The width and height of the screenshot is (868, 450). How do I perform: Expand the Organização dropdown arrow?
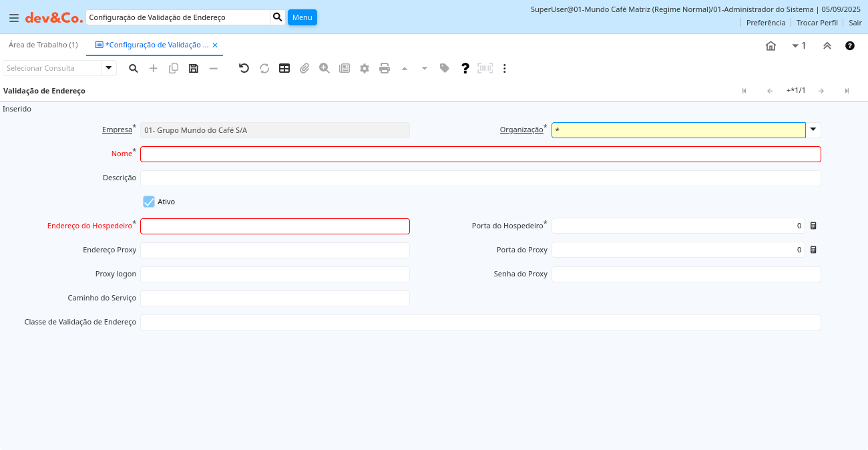pyautogui.click(x=813, y=130)
